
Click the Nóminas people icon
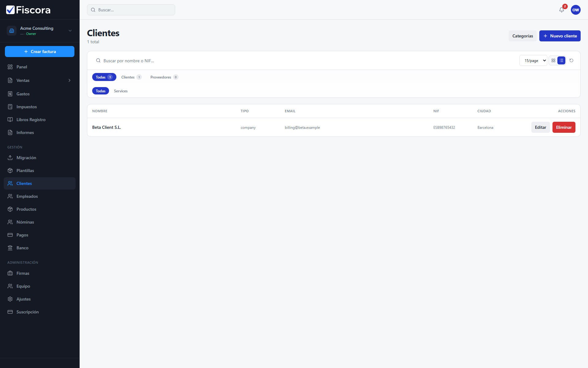pos(10,222)
